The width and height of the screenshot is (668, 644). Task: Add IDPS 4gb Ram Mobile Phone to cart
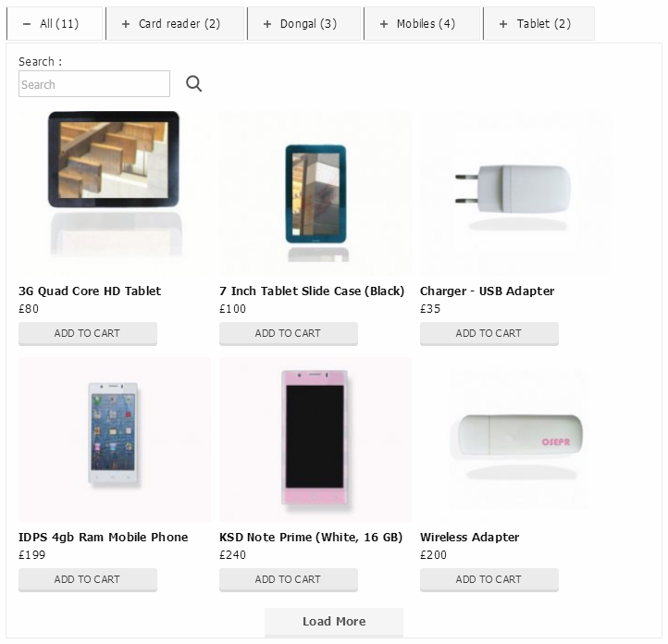click(x=88, y=579)
